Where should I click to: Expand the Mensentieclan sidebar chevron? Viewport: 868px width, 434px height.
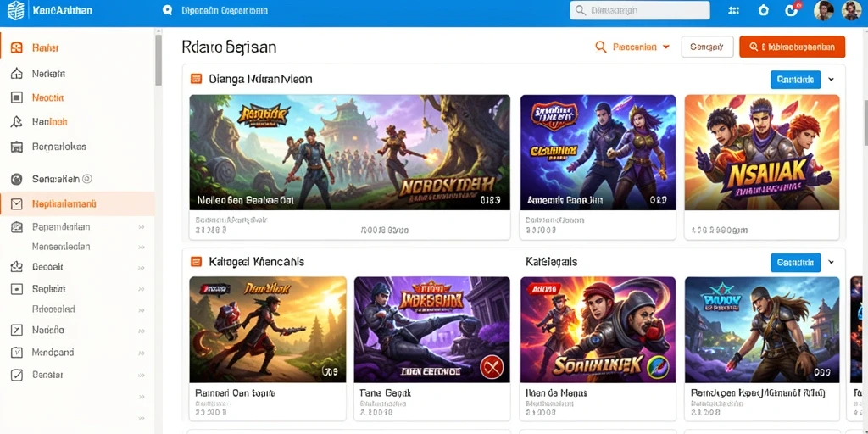point(142,247)
